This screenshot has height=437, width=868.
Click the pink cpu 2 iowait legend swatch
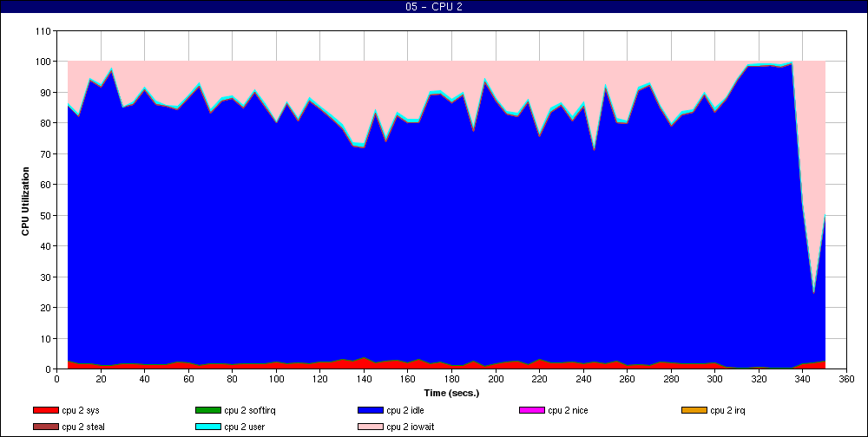coord(371,427)
